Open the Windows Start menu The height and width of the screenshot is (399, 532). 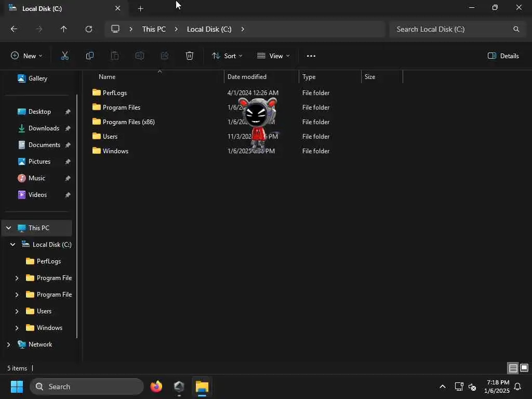(x=17, y=387)
